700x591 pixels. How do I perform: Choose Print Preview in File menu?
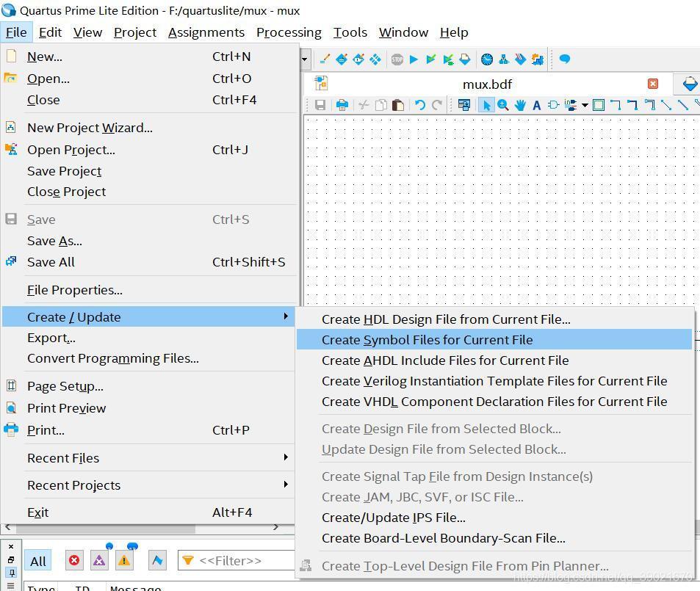click(x=149, y=408)
